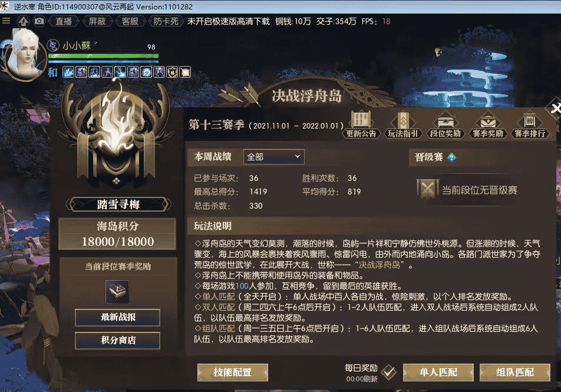
Task: Select the 防卡死 top bar item
Action: [166, 21]
